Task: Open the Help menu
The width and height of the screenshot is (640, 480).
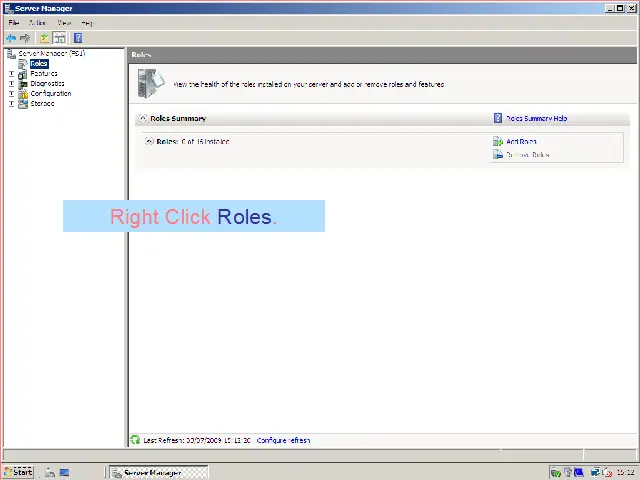Action: [87, 23]
